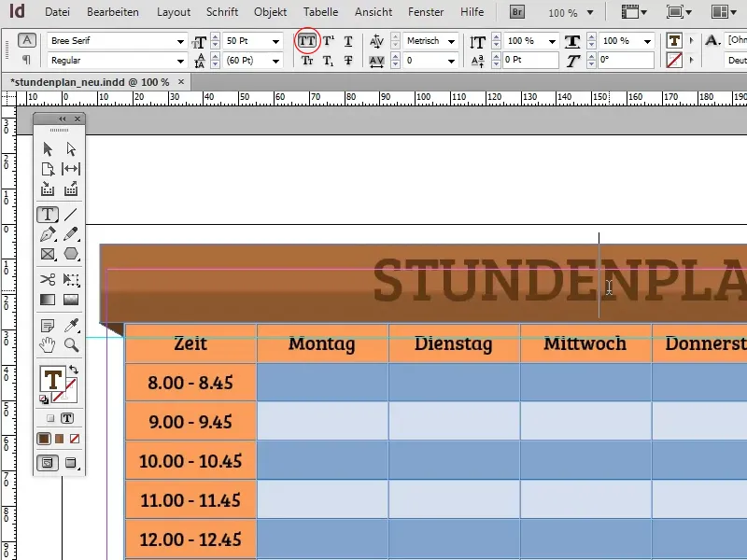This screenshot has width=747, height=560.
Task: Open the Bree Serif font family dropdown
Action: 180,41
